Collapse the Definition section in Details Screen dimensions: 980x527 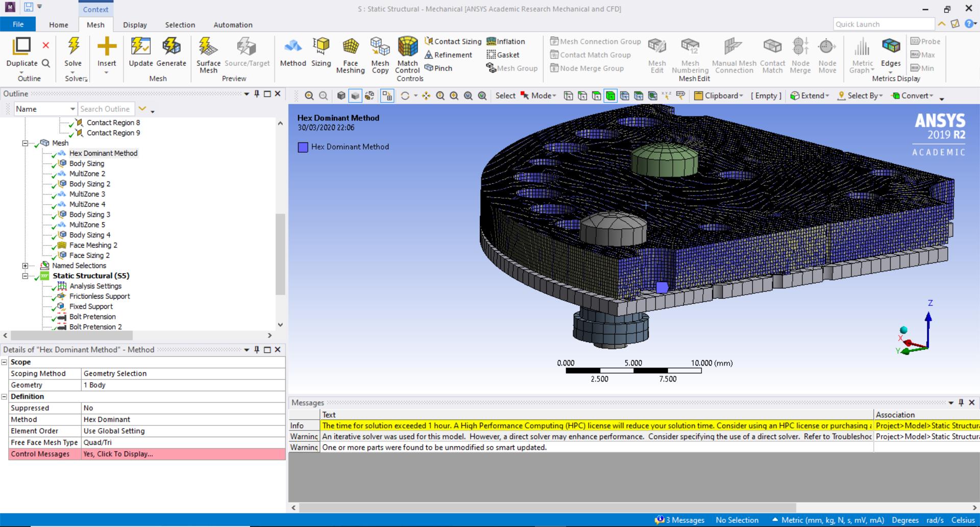pos(4,396)
